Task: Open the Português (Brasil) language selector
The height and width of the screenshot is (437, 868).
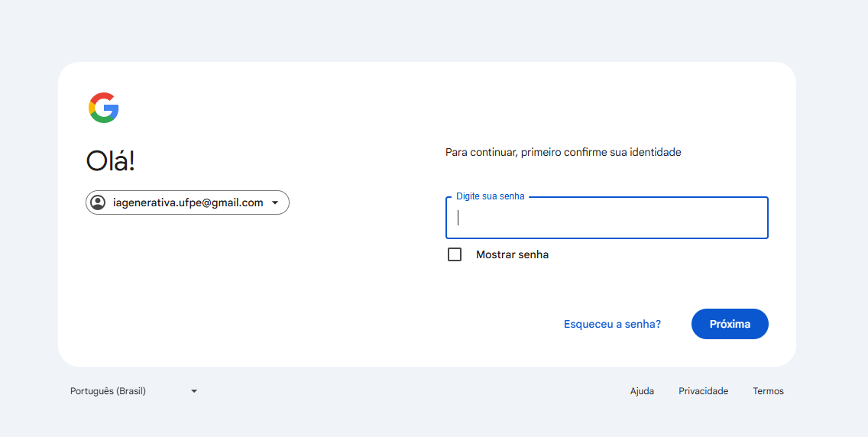Action: [x=134, y=391]
